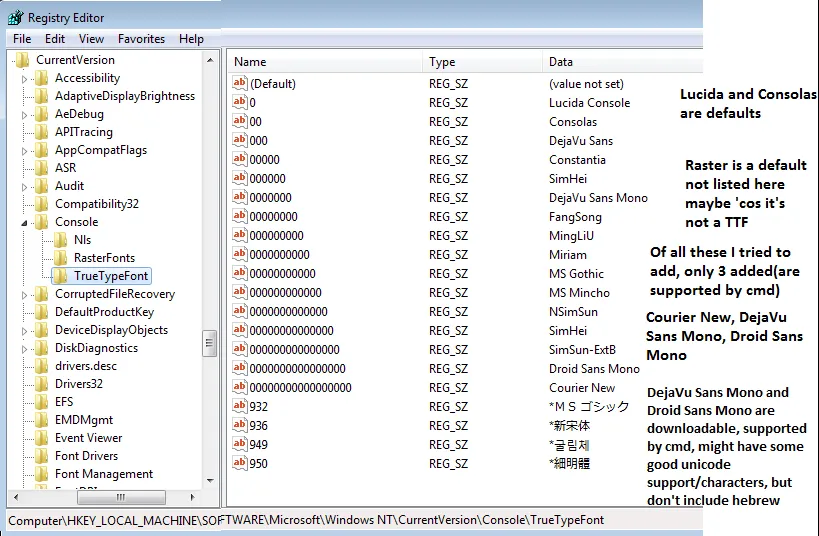
Task: Click the icon of the Miriam entry
Action: click(240, 254)
